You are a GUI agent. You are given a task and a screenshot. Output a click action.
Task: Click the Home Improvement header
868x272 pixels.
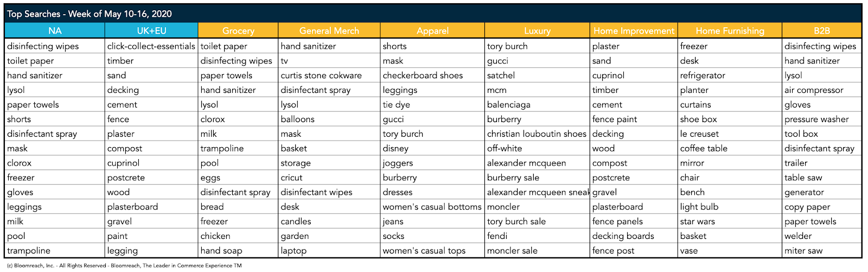tap(634, 30)
